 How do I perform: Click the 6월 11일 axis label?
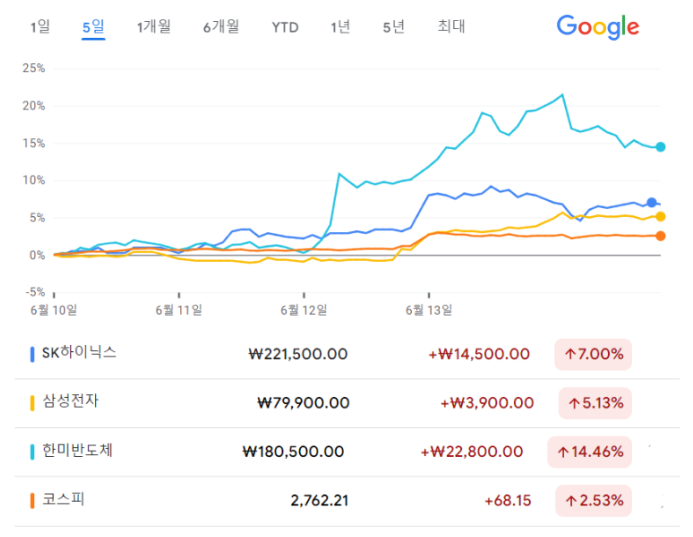pyautogui.click(x=179, y=310)
